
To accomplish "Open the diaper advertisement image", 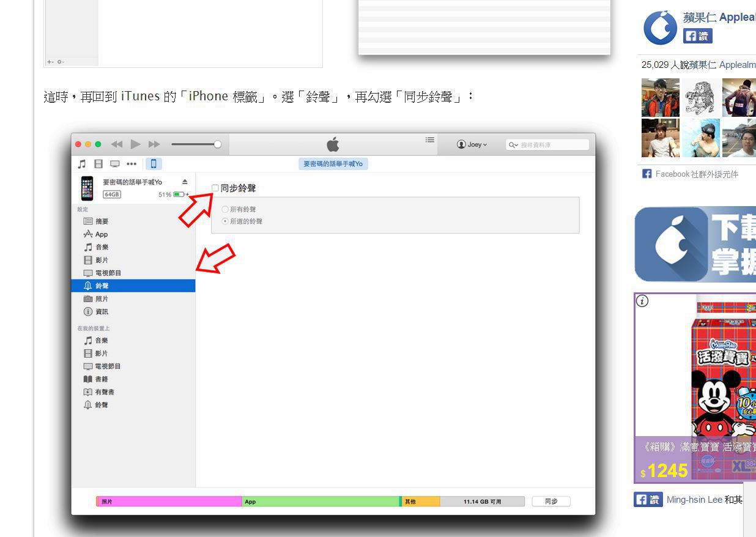I will coord(696,388).
